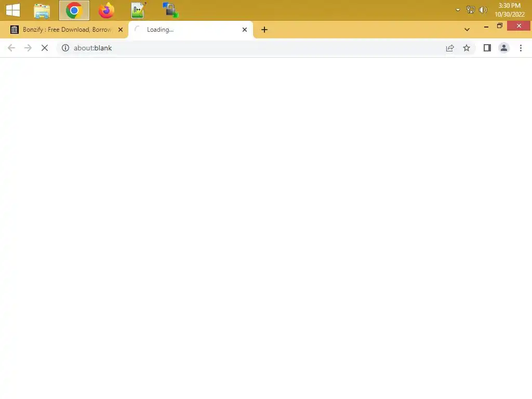
Task: Open the Windows Start menu
Action: coord(13,10)
